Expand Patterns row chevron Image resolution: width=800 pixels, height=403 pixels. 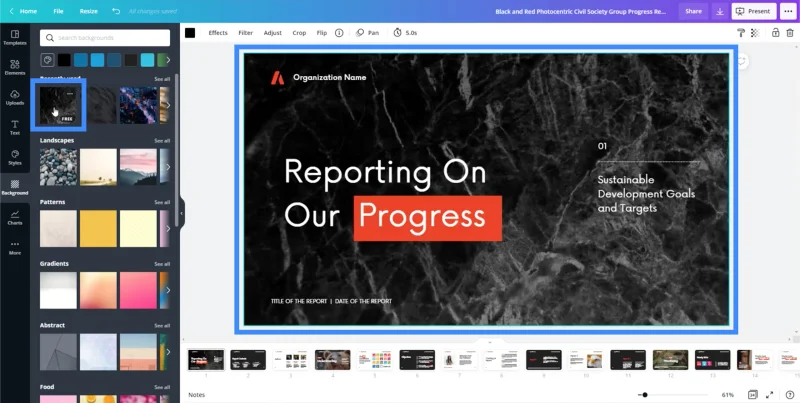click(168, 229)
